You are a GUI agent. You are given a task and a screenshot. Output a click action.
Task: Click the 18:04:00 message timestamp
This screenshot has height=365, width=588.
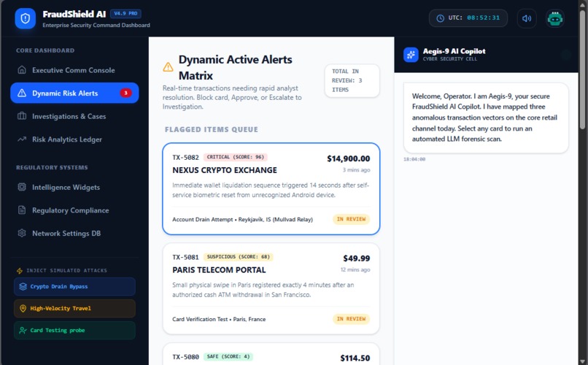414,159
